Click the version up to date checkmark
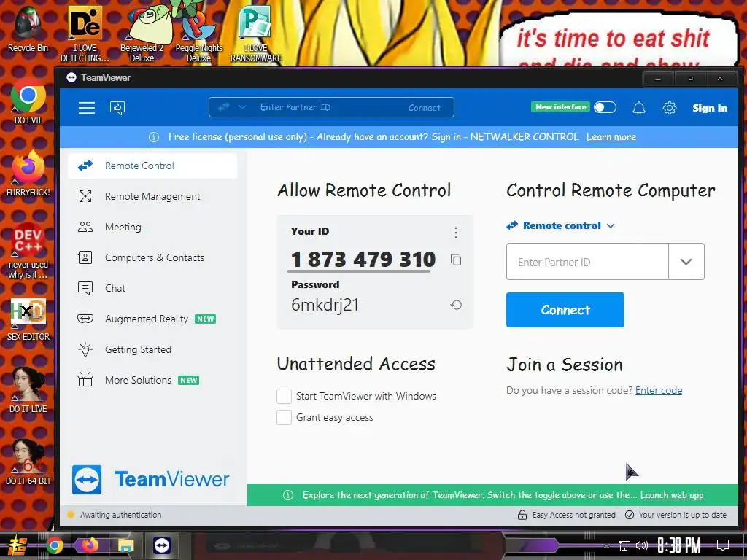 coord(630,515)
